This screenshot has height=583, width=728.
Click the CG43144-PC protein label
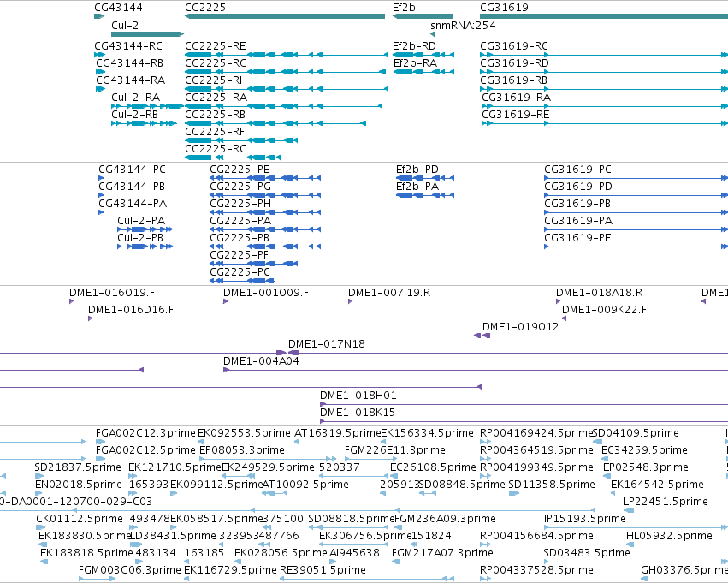click(132, 170)
